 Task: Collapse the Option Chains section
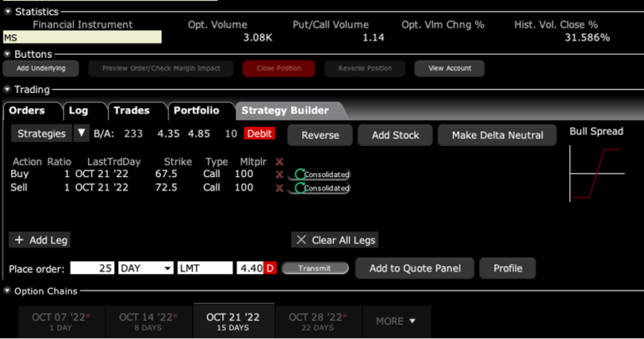[x=8, y=291]
